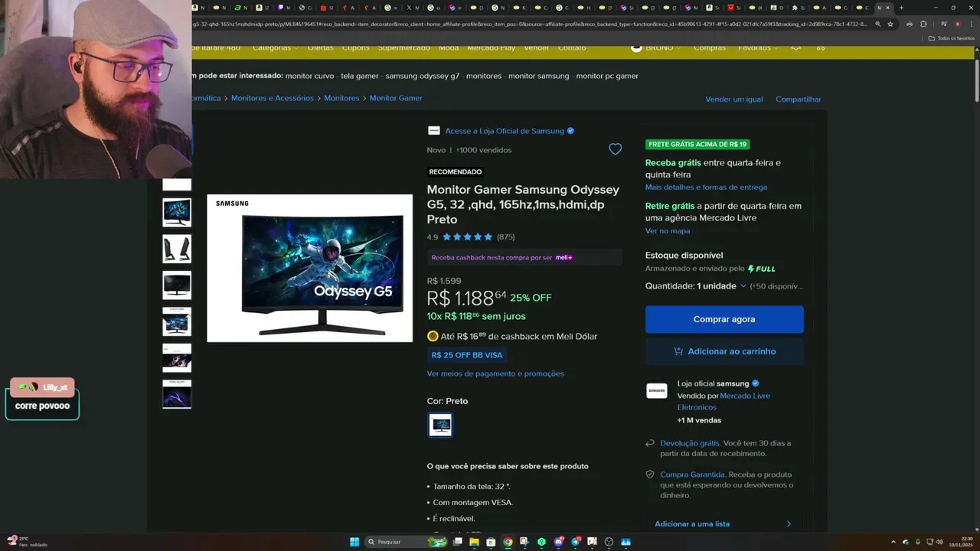Click the Comprar agora button

(724, 319)
